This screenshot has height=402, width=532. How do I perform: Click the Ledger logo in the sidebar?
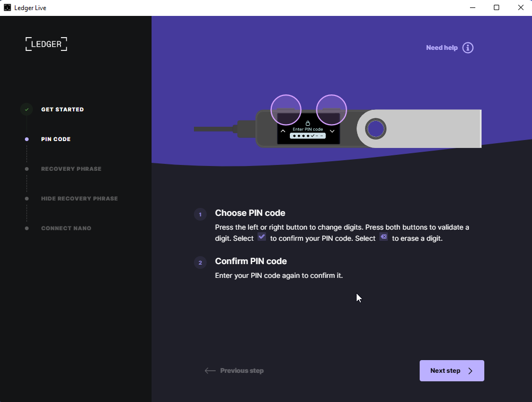(x=47, y=44)
